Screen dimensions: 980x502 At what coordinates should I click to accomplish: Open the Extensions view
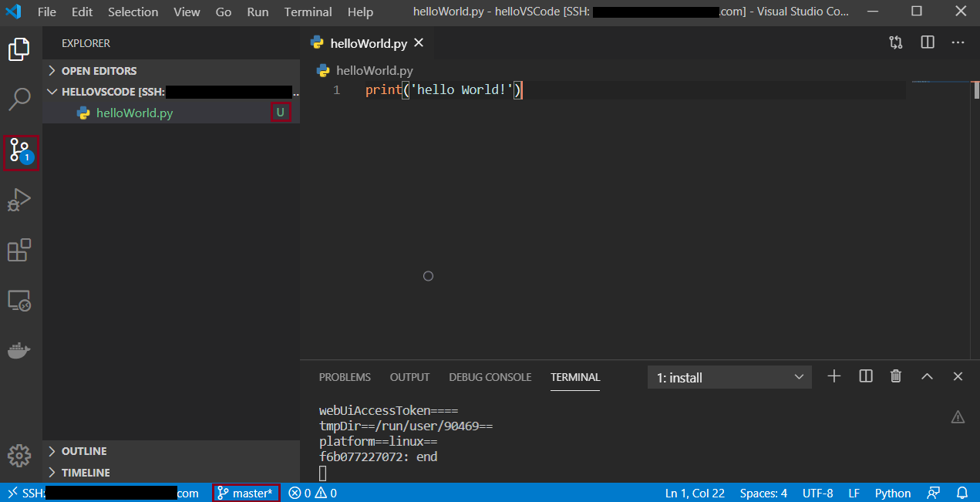(20, 250)
